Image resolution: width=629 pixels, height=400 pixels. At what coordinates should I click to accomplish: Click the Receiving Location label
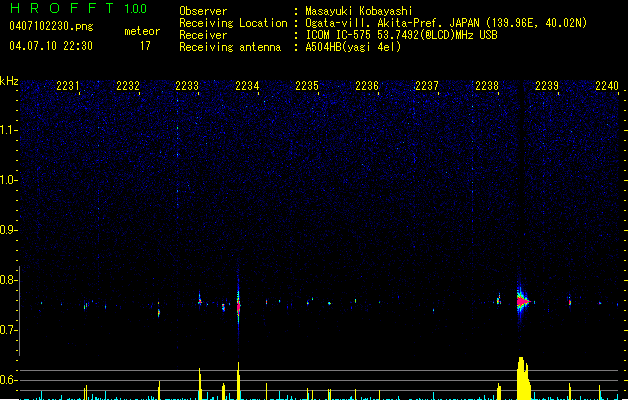[x=233, y=23]
